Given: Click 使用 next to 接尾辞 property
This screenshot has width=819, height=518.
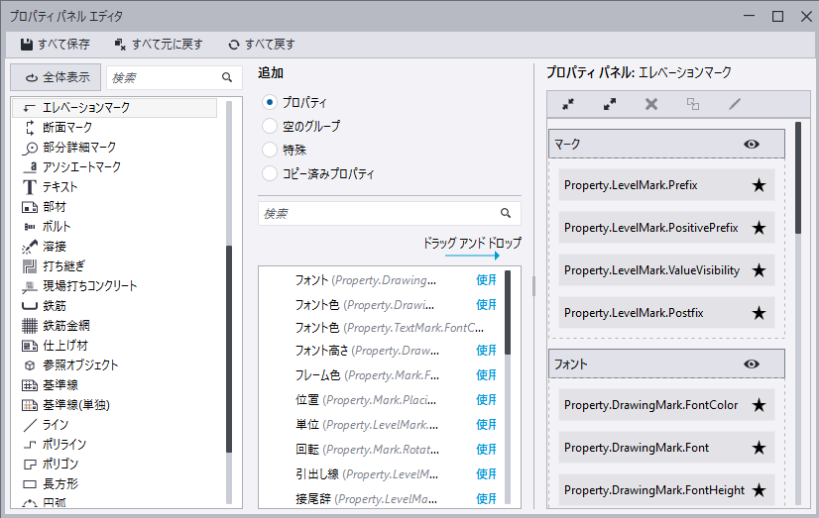Looking at the screenshot, I should point(486,499).
